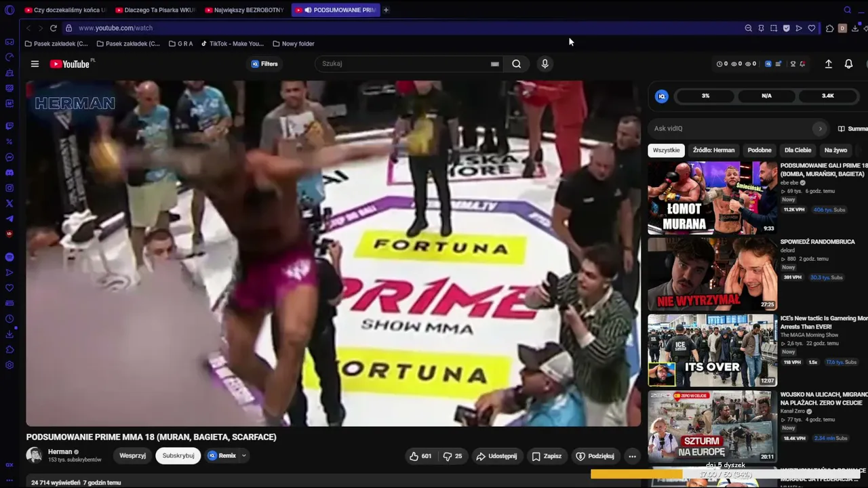Open Messenger in the browser sidebar
Screen dimensions: 868x488
9,157
